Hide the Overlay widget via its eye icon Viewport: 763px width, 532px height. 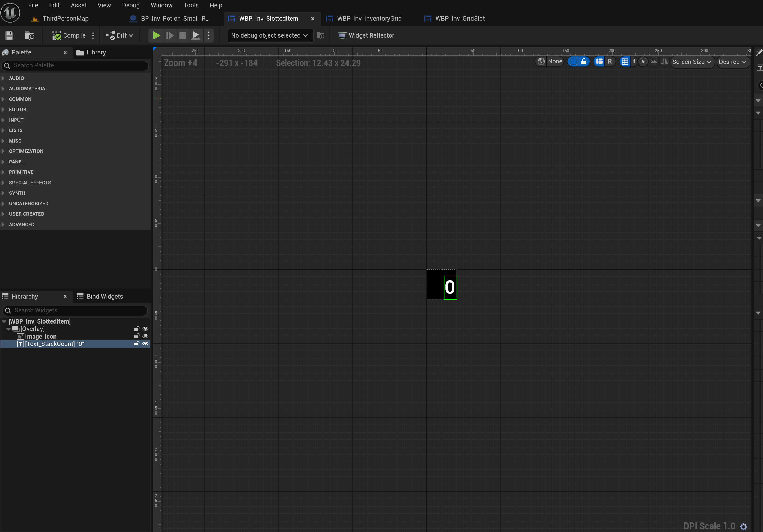coord(145,329)
